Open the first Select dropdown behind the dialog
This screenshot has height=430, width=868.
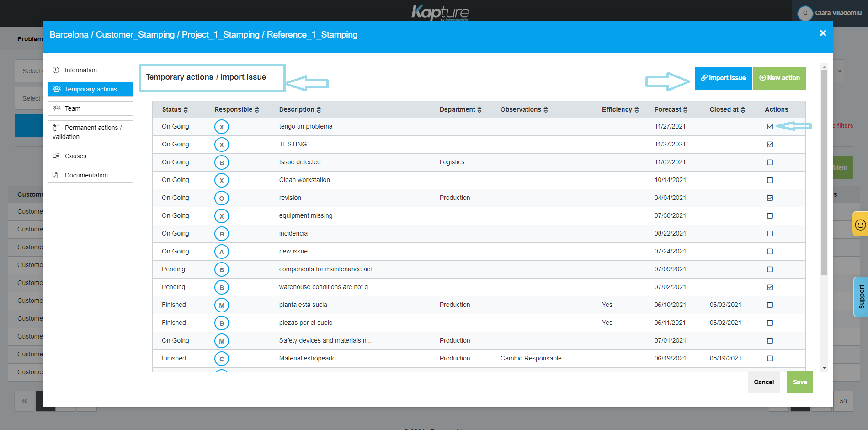pos(29,71)
